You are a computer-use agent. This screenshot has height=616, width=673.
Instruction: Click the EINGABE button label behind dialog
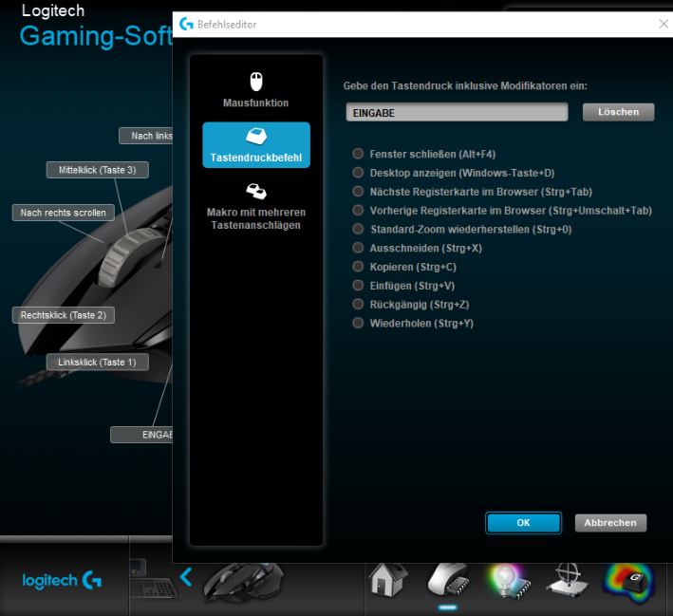(141, 435)
